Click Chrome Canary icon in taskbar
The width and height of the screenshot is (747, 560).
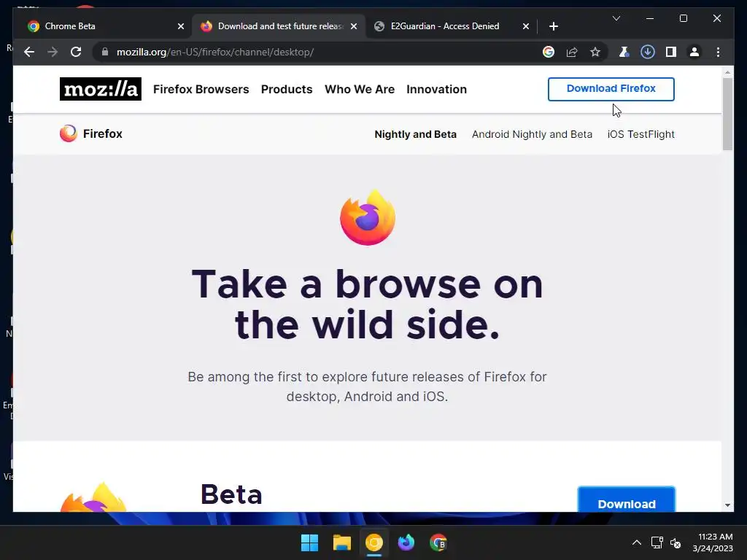pyautogui.click(x=374, y=542)
